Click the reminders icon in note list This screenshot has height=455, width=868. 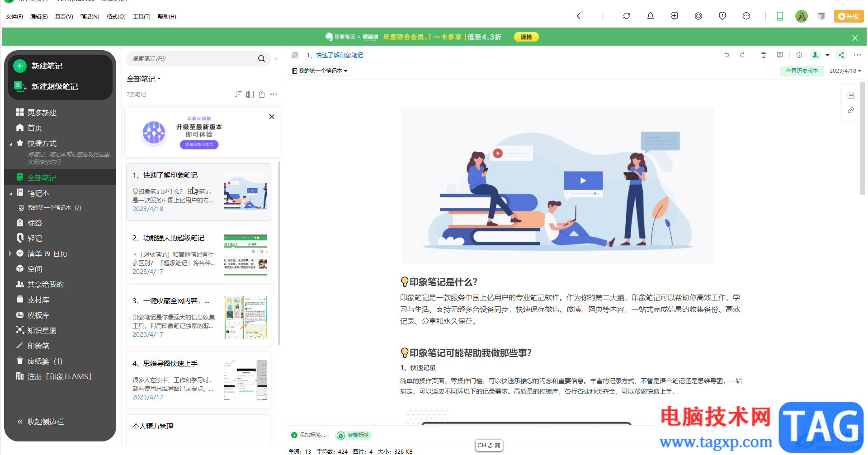pos(262,94)
